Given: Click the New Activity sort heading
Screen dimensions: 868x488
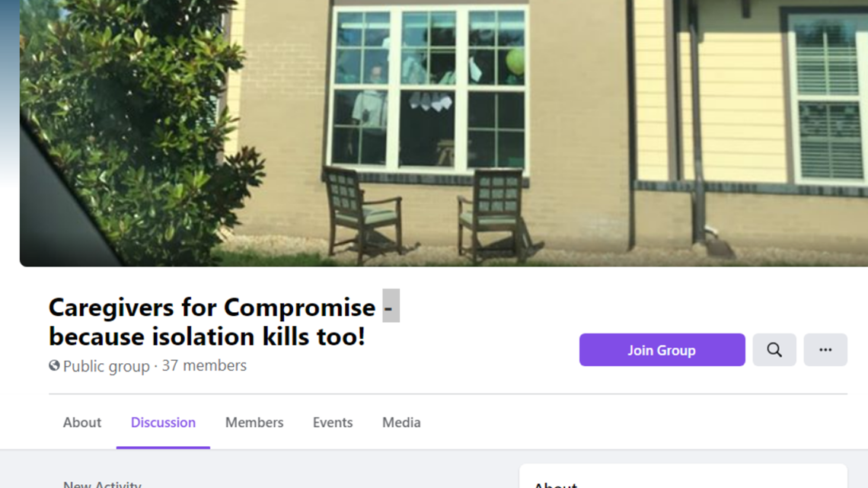Looking at the screenshot, I should click(x=103, y=484).
